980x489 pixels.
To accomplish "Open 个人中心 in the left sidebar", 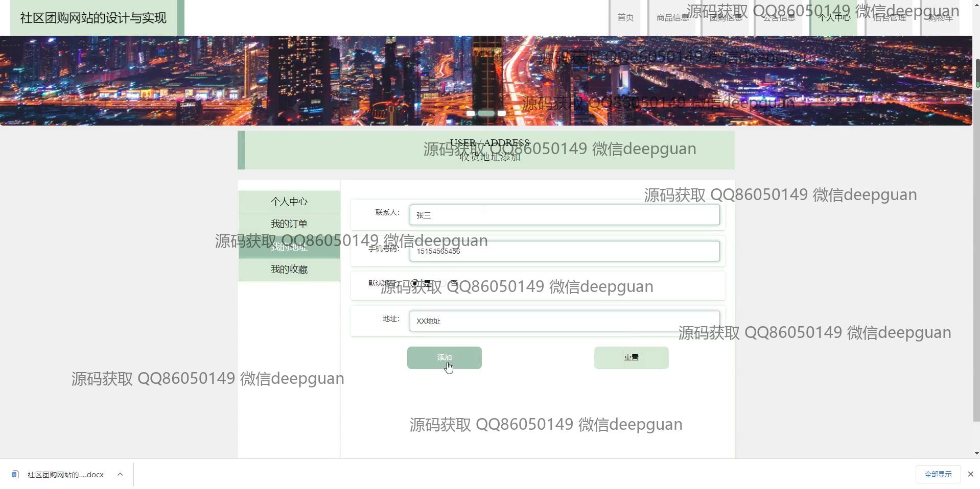I will 289,202.
